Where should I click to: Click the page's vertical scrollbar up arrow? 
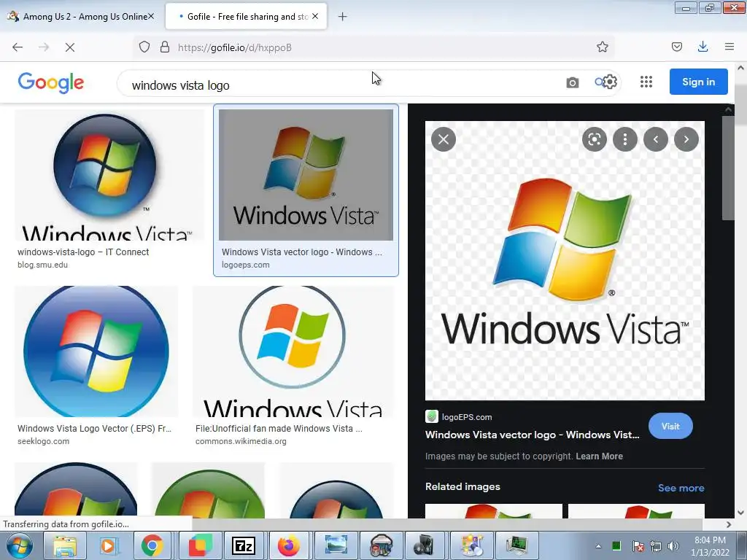[x=740, y=68]
